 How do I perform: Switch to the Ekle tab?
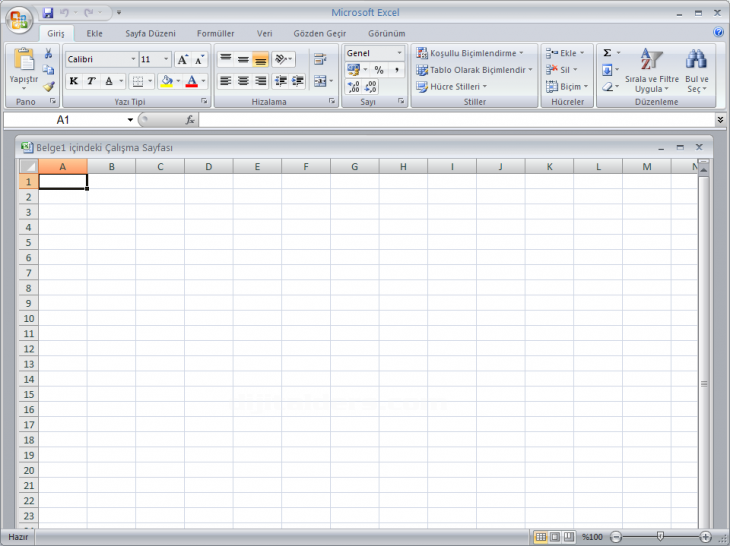95,34
